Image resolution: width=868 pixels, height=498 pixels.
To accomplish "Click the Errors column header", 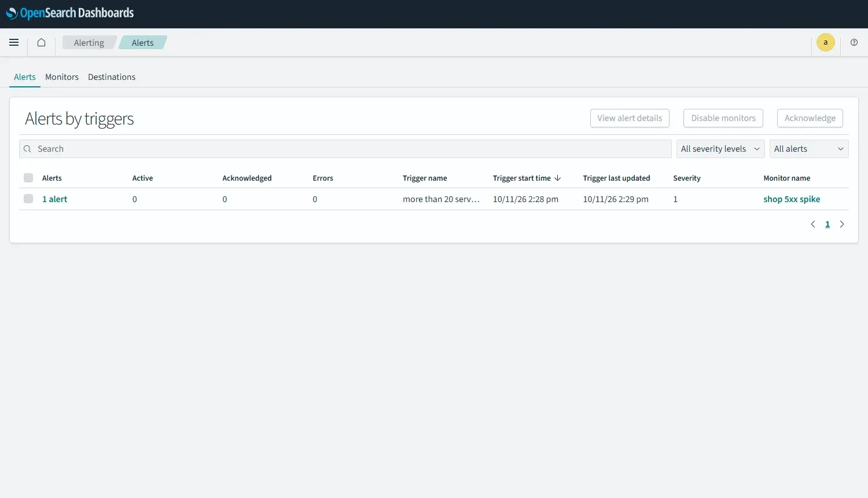I will pyautogui.click(x=323, y=178).
